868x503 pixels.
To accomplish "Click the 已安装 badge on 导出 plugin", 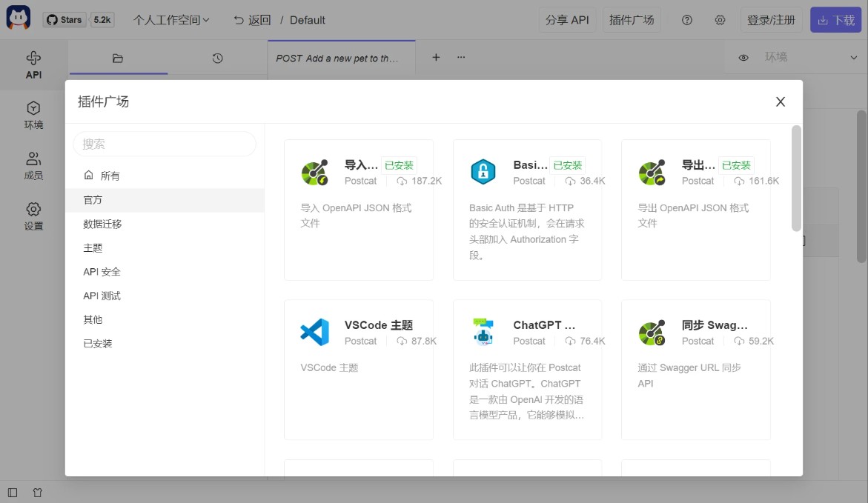I will click(736, 165).
